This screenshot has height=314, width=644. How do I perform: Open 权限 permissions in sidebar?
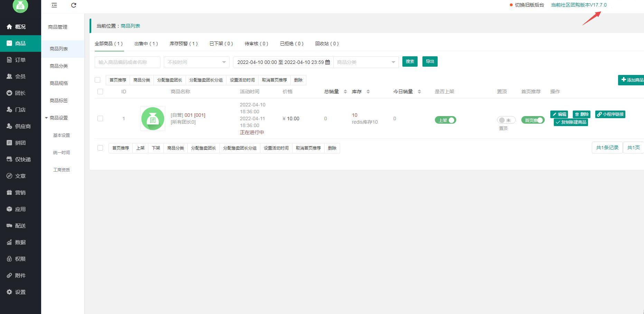pos(20,259)
